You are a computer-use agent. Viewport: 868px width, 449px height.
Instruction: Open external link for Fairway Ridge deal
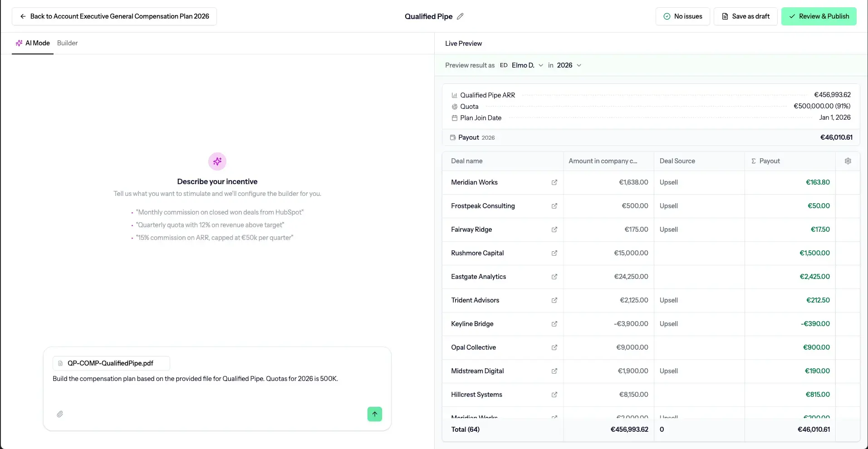click(x=554, y=229)
